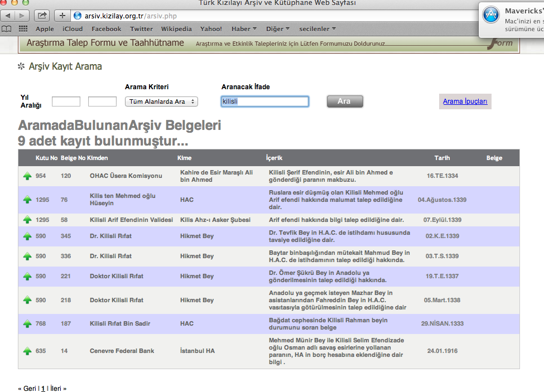Click green arrow for record 635 / 14
This screenshot has width=544, height=392.
pyautogui.click(x=27, y=351)
